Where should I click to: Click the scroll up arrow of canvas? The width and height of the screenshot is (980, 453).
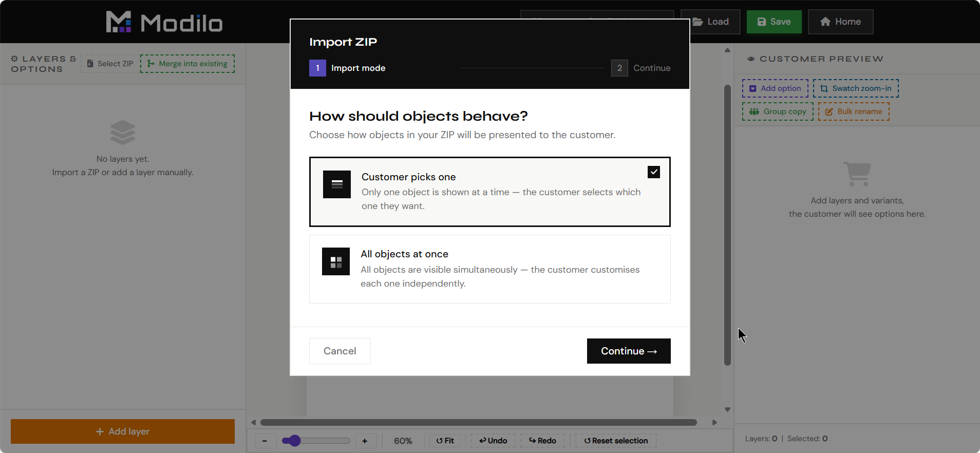pos(727,50)
